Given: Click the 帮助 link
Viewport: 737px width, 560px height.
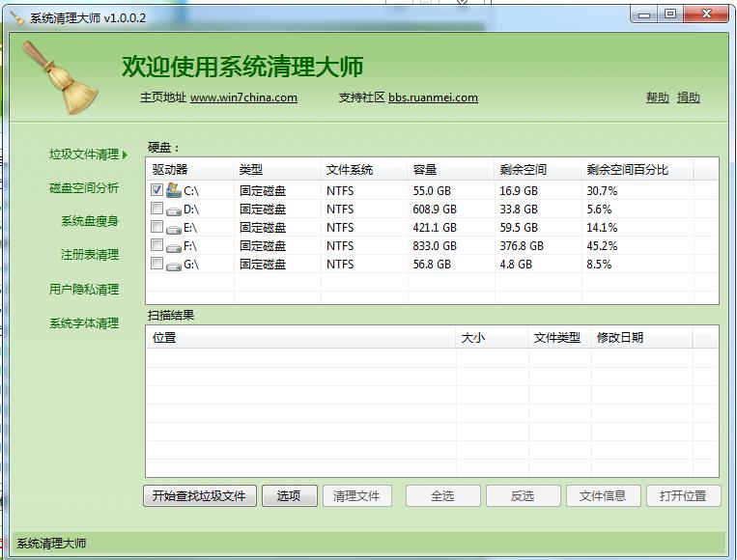Looking at the screenshot, I should [658, 98].
